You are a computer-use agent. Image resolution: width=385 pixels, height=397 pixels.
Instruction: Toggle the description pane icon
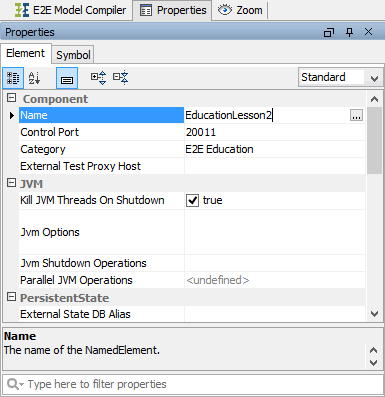click(67, 78)
